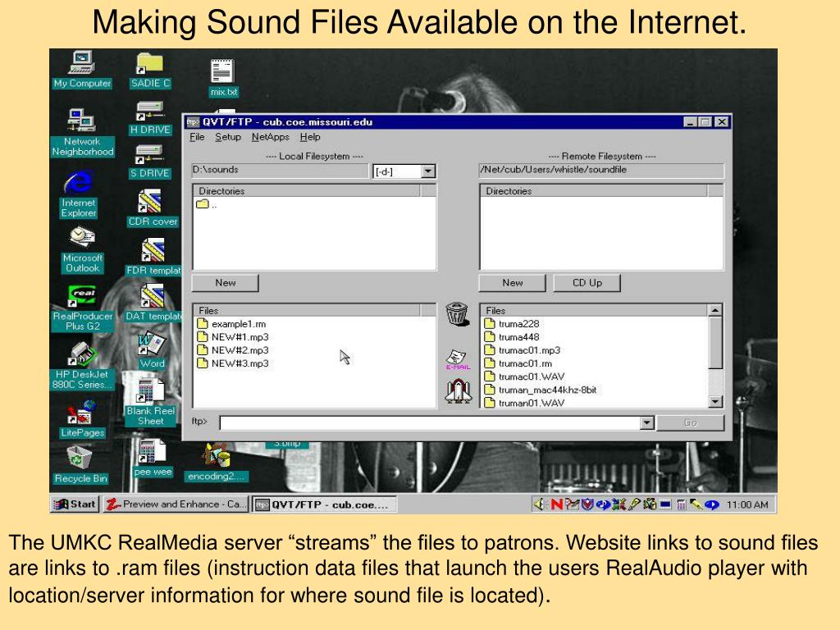The image size is (840, 630).
Task: Select NEW#2.mp3 in local Files
Action: [x=232, y=349]
